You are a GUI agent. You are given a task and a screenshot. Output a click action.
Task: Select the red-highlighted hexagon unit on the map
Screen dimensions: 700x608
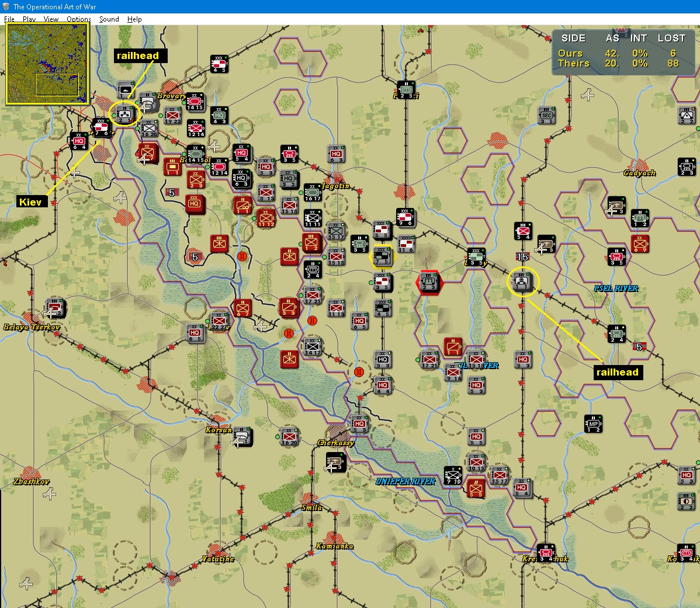428,282
